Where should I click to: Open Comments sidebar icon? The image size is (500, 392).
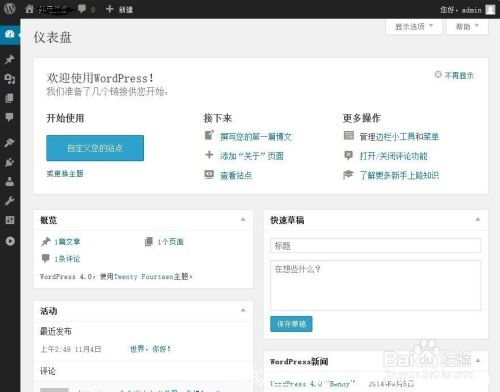click(10, 117)
